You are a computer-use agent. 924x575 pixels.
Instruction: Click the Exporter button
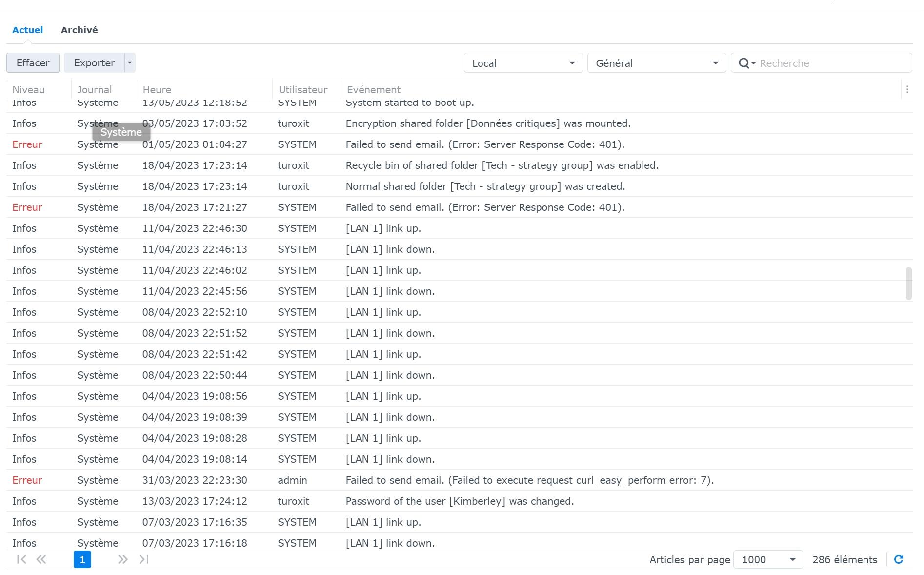point(94,63)
